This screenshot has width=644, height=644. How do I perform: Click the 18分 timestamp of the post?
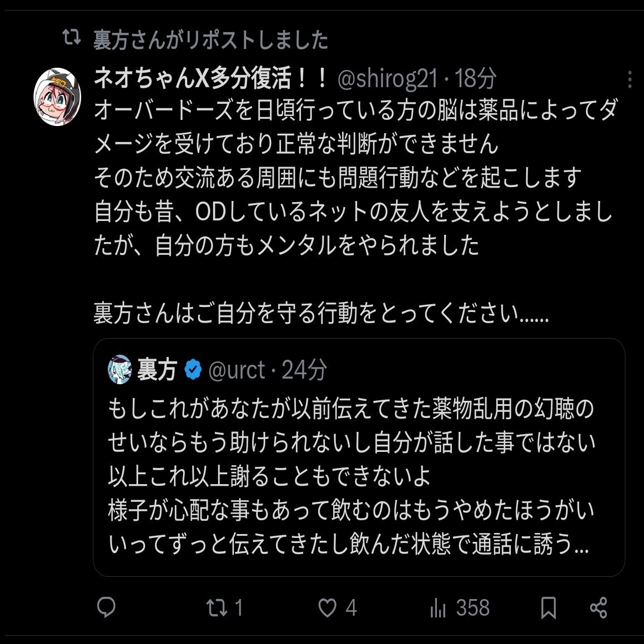pyautogui.click(x=475, y=79)
